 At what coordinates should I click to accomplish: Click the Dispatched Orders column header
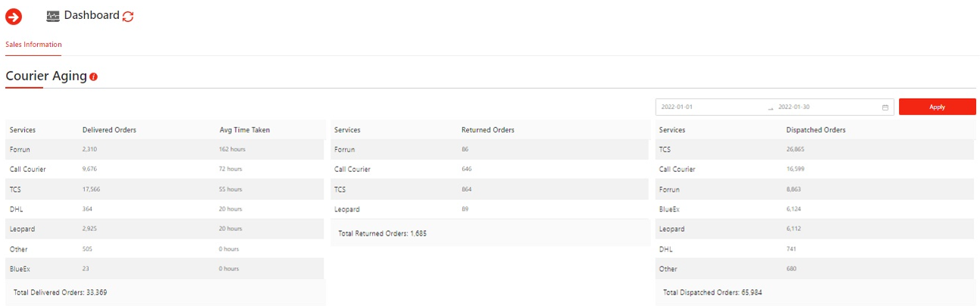pos(816,130)
